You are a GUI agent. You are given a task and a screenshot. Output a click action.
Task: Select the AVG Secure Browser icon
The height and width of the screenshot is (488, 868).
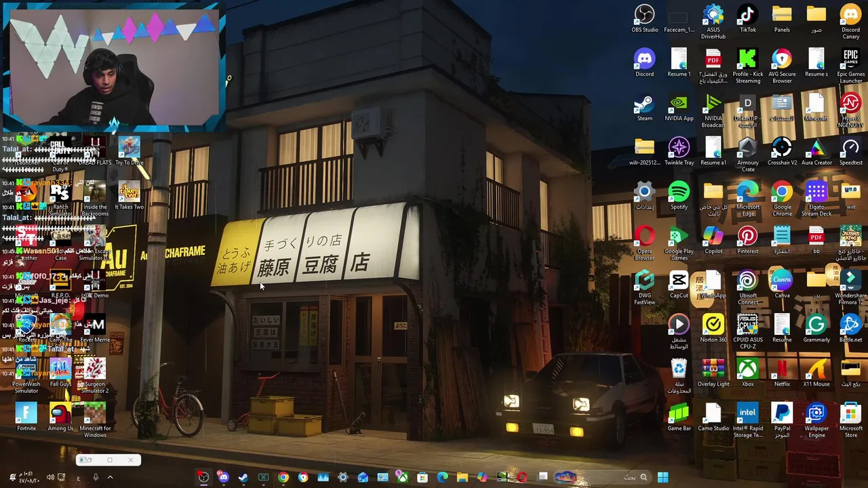782,66
